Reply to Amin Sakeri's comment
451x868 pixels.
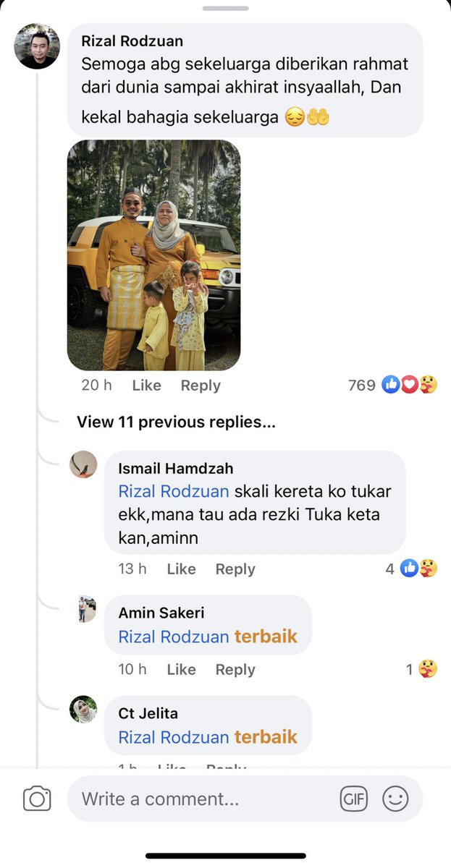pos(235,670)
